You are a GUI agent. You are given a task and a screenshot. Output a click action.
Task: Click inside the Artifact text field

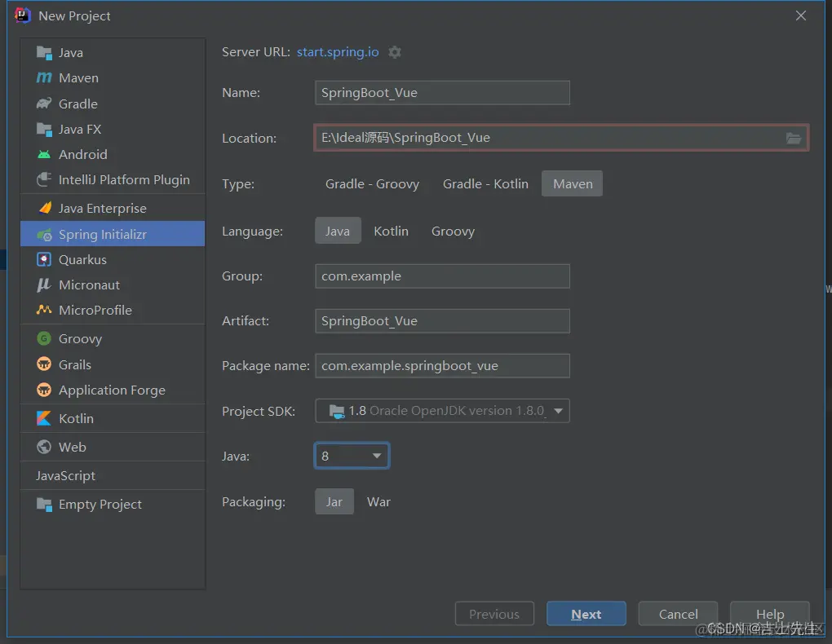point(442,320)
